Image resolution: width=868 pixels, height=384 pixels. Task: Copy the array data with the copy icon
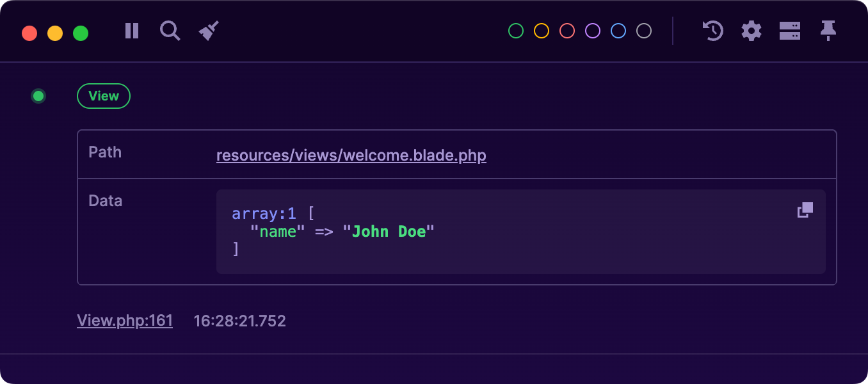click(805, 209)
